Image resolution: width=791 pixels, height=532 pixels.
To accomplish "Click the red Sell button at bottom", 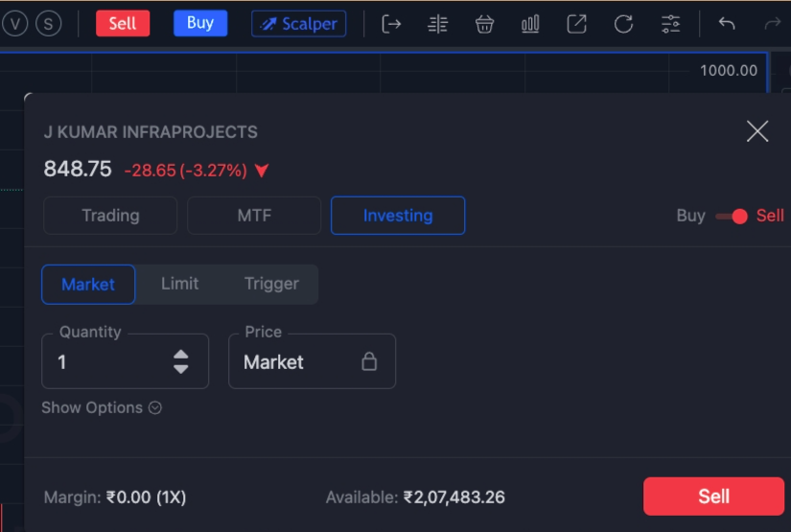I will pyautogui.click(x=713, y=497).
